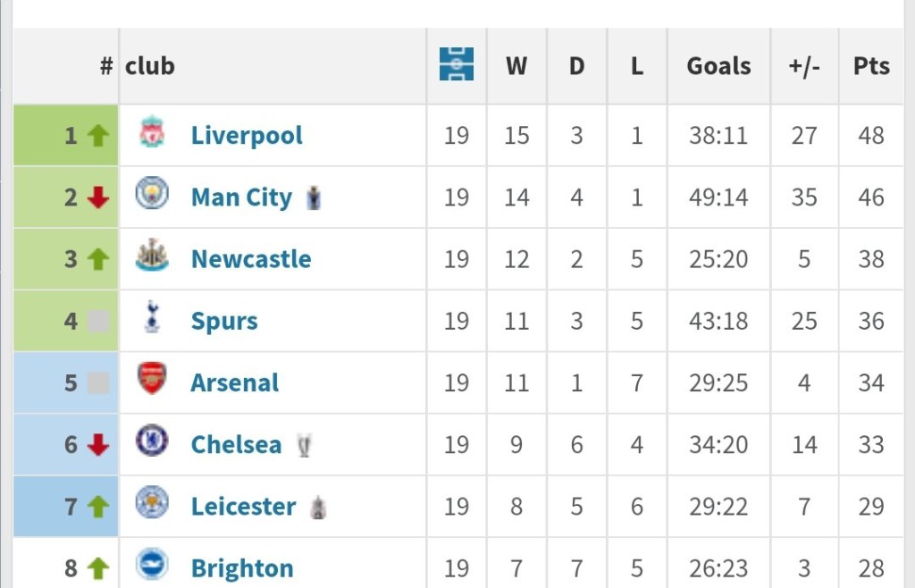Click the Liverpool club crest icon
The height and width of the screenshot is (588, 915).
152,133
